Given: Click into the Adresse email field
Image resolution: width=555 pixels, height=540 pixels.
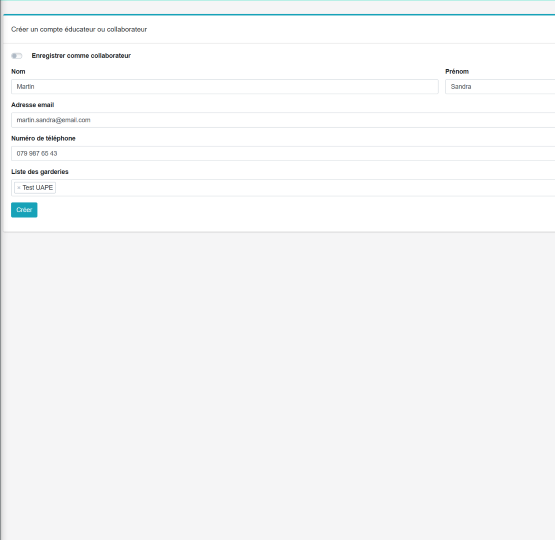Looking at the screenshot, I should point(283,120).
